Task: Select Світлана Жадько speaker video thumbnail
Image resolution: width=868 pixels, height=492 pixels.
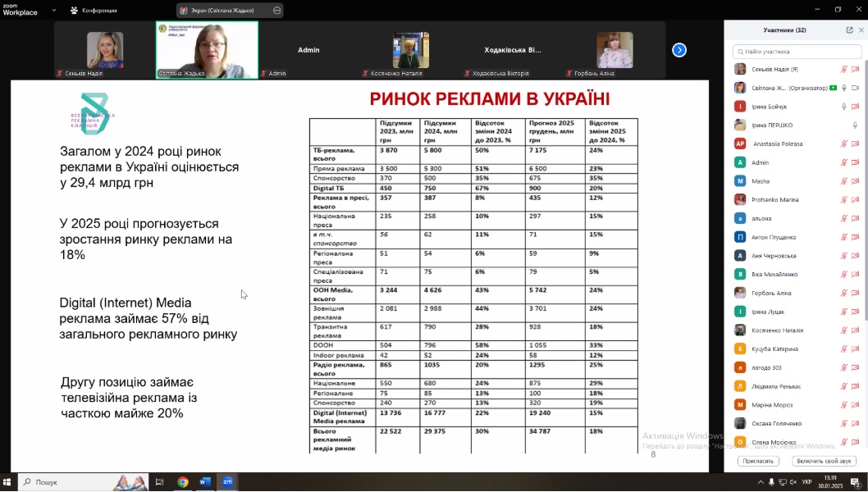Action: point(207,50)
